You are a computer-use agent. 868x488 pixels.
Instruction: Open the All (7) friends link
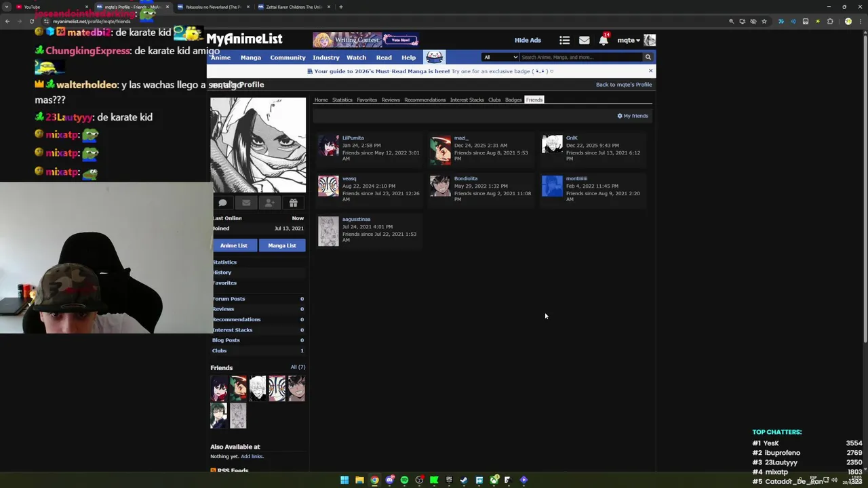(298, 367)
